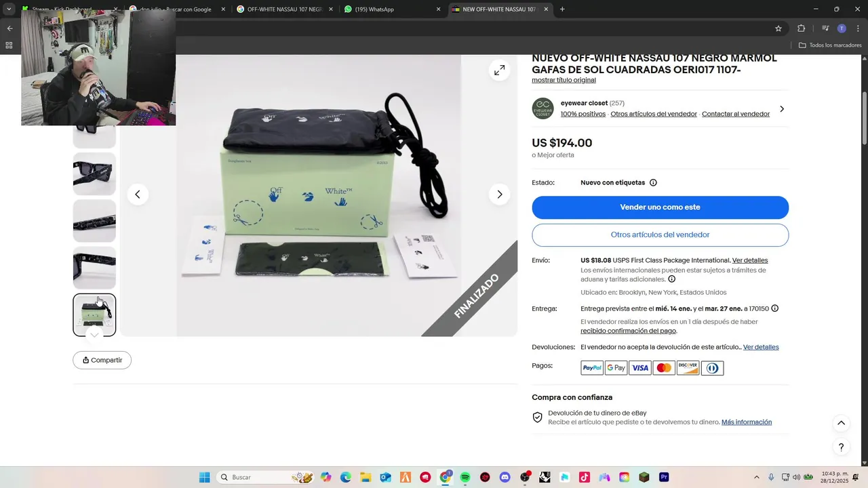Viewport: 868px width, 488px height.
Task: Bookmark this page with the star icon
Action: [778, 28]
